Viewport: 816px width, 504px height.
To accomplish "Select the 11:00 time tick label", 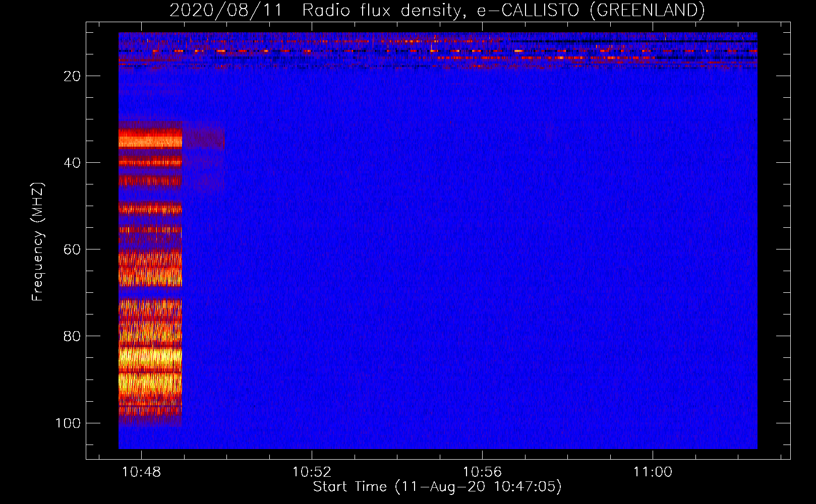I will click(x=653, y=472).
